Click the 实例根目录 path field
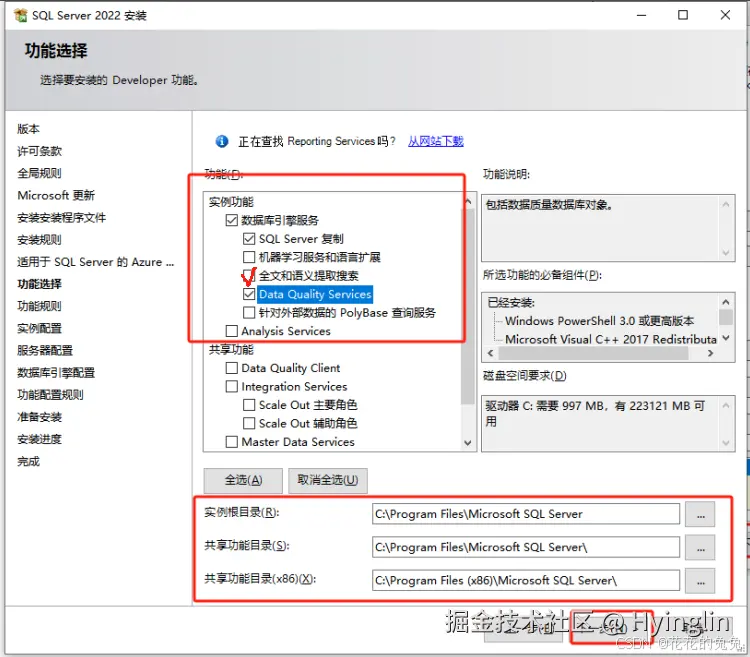This screenshot has width=750, height=657. (526, 514)
